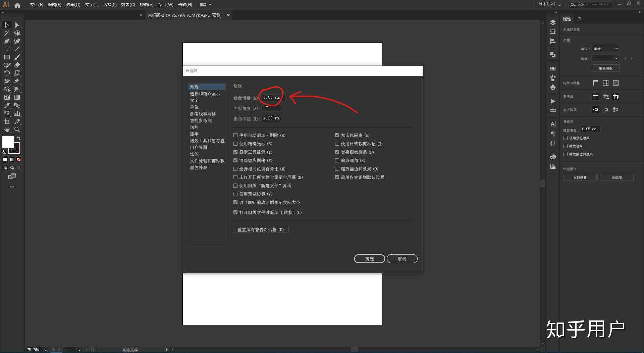Open zoom level dropdown in status bar
644x353 pixels.
click(x=46, y=350)
